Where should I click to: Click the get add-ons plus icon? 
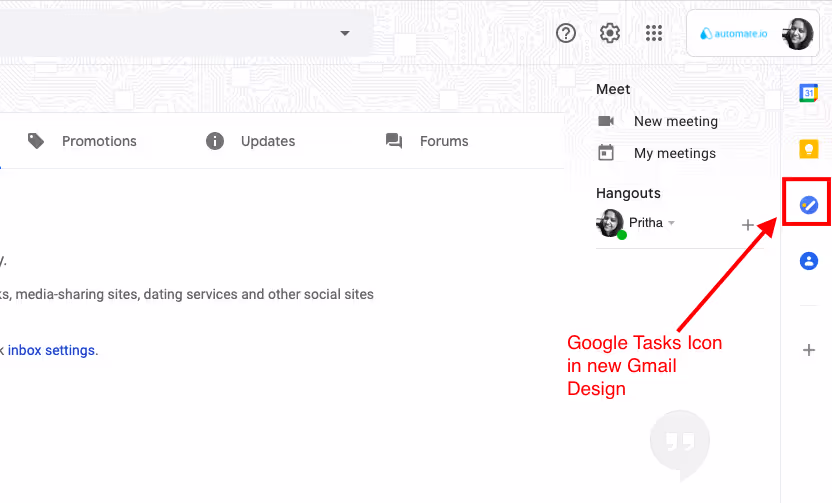pyautogui.click(x=809, y=350)
